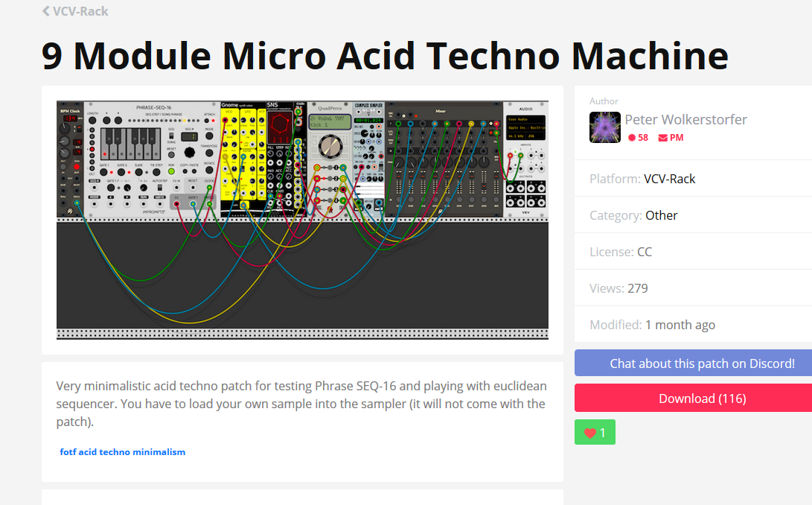Open the patch rack screenshot thumbnail
Image resolution: width=812 pixels, height=505 pixels.
(x=302, y=220)
